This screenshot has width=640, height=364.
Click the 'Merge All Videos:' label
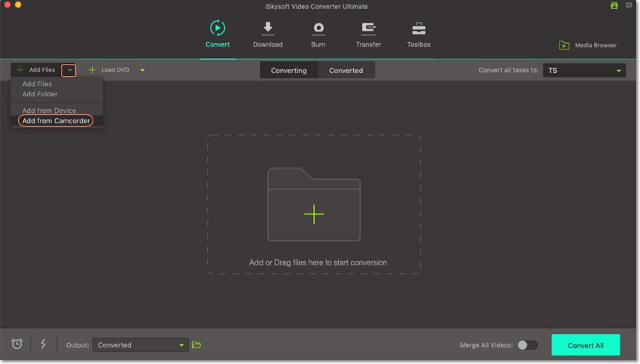pos(486,345)
